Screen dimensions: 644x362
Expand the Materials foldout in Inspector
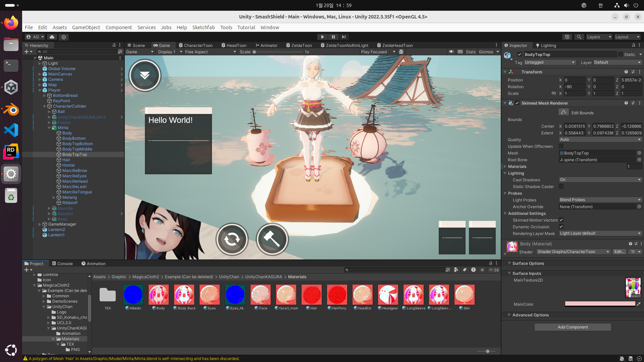505,166
